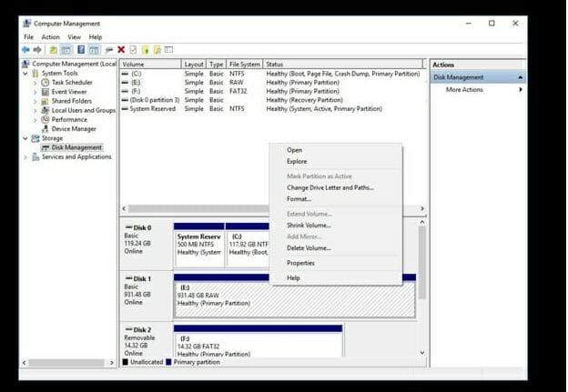This screenshot has width=568, height=392.
Task: Select the (F:) FAT32 volume row in list
Action: point(271,91)
